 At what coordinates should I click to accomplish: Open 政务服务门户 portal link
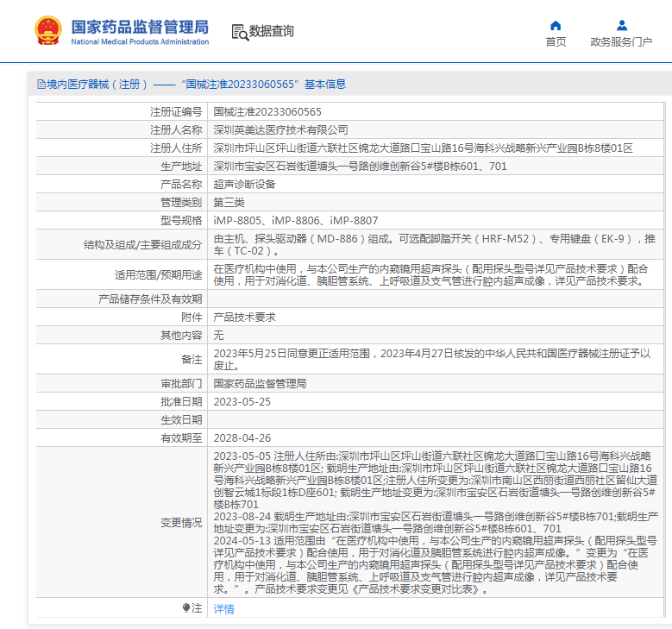click(621, 42)
